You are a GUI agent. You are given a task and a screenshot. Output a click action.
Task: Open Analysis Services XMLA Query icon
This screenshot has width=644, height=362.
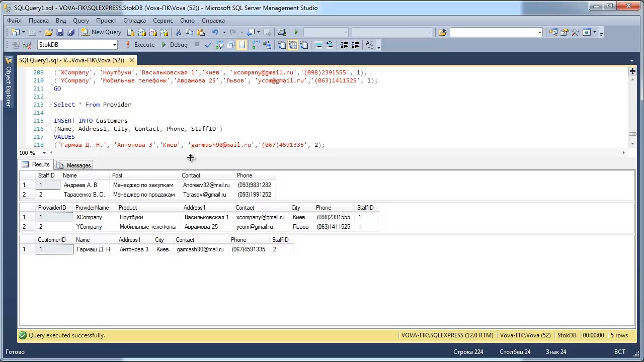164,32
